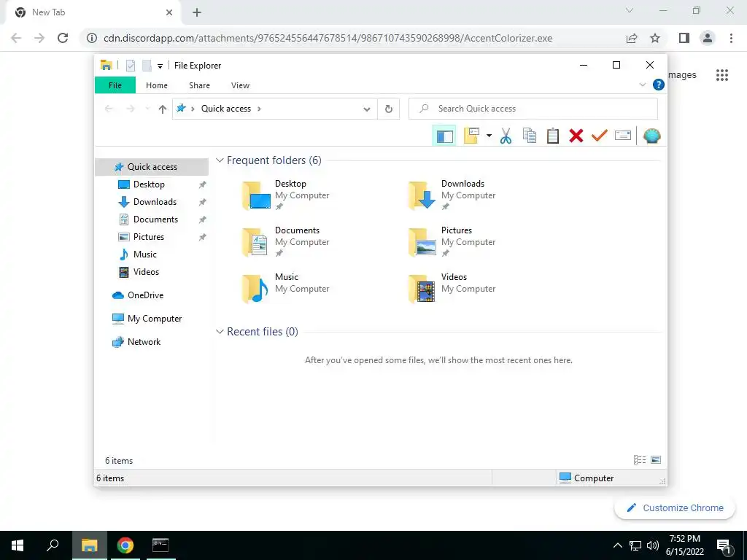Viewport: 747px width, 560px height.
Task: Open the Chrome three-dot menu
Action: [x=731, y=38]
